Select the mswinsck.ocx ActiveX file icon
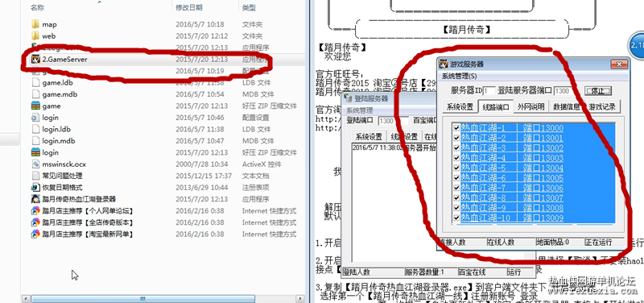The height and width of the screenshot is (303, 644). [35, 164]
